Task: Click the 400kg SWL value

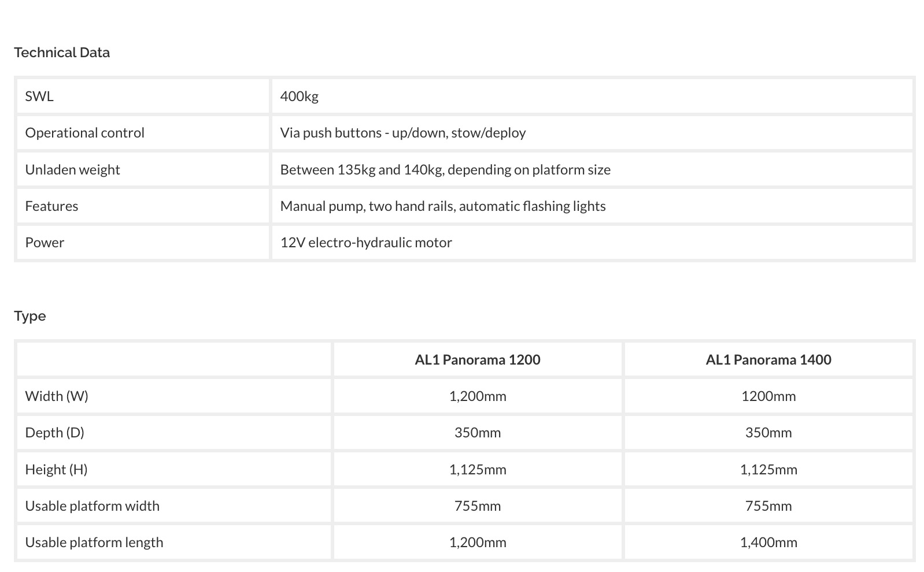Action: 299,96
